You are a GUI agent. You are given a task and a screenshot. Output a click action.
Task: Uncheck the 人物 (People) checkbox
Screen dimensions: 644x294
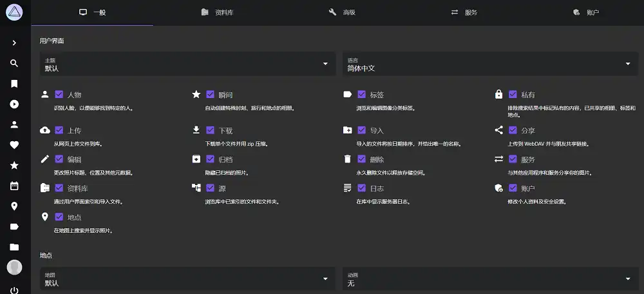point(59,95)
